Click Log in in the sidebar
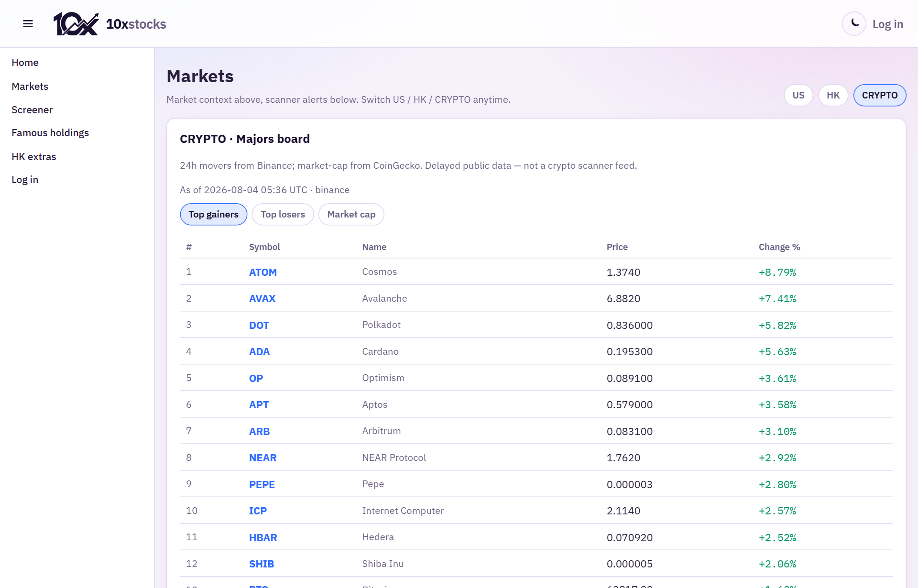 (x=25, y=180)
